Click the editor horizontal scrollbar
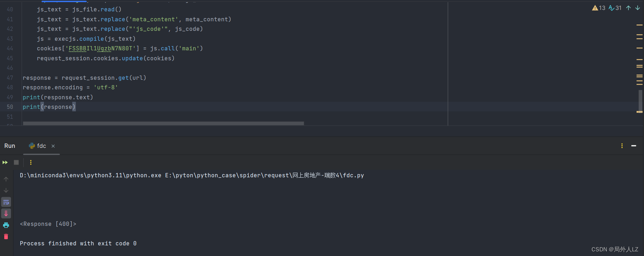Viewport: 644px width, 256px height. [x=163, y=123]
